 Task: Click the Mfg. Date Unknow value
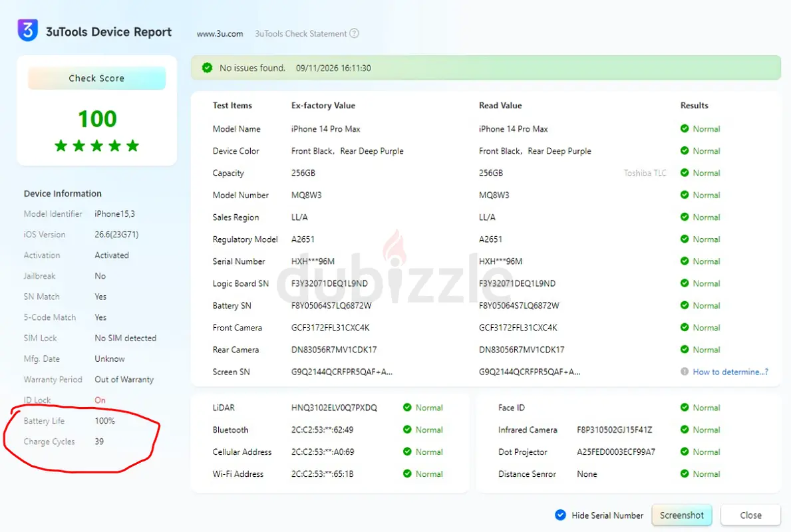(110, 358)
